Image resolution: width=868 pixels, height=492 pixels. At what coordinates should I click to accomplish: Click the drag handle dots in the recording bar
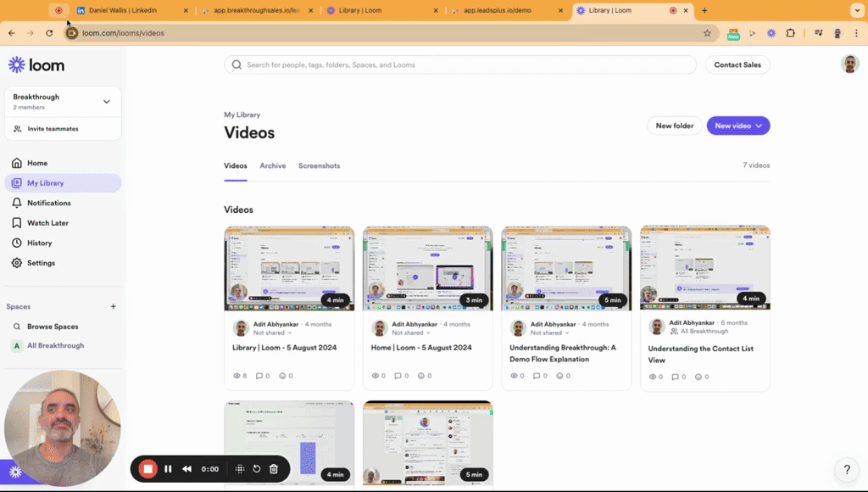pos(240,469)
